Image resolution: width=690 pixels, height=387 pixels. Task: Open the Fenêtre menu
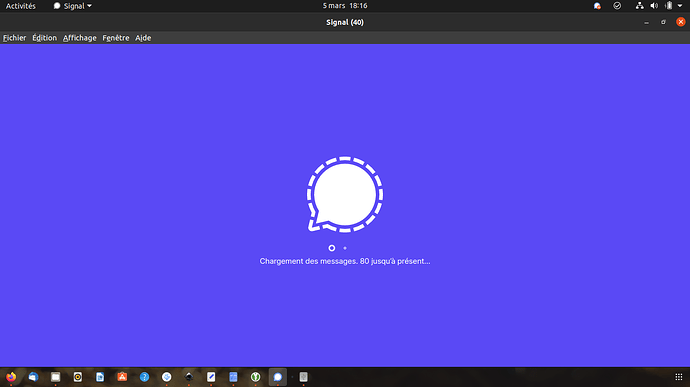pos(116,38)
